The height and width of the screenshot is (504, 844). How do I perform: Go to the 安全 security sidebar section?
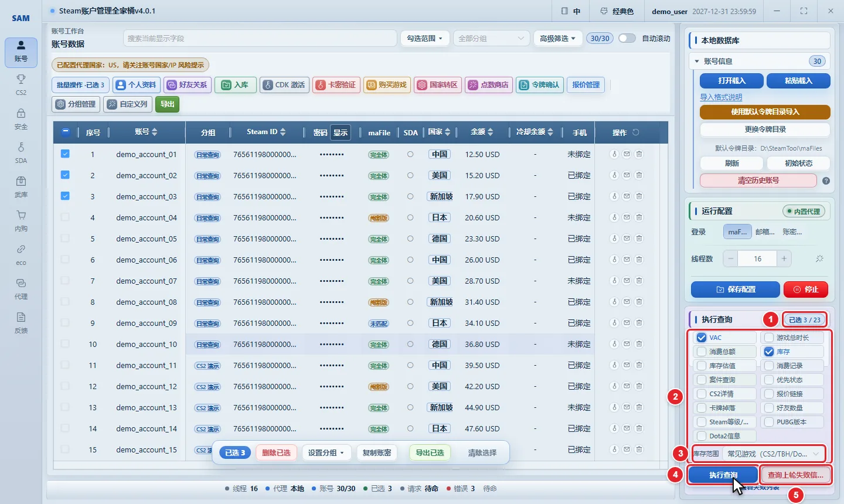click(21, 118)
